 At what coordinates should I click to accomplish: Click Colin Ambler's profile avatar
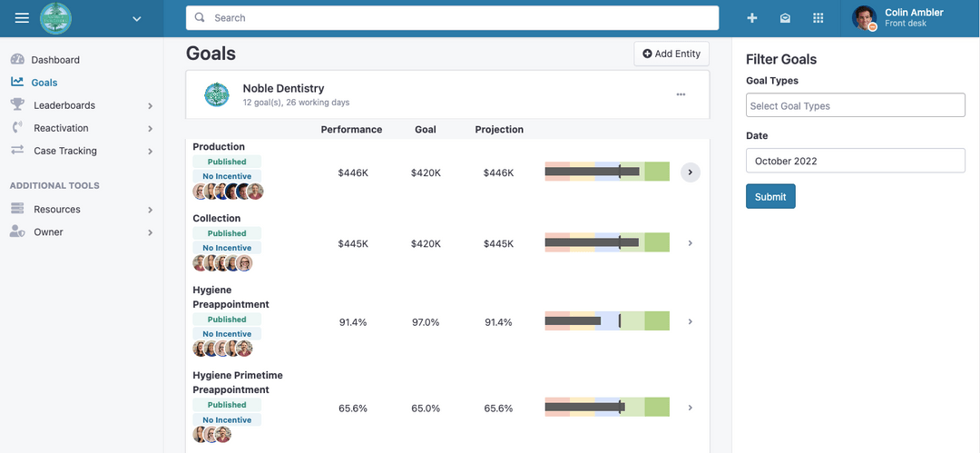[x=864, y=18]
